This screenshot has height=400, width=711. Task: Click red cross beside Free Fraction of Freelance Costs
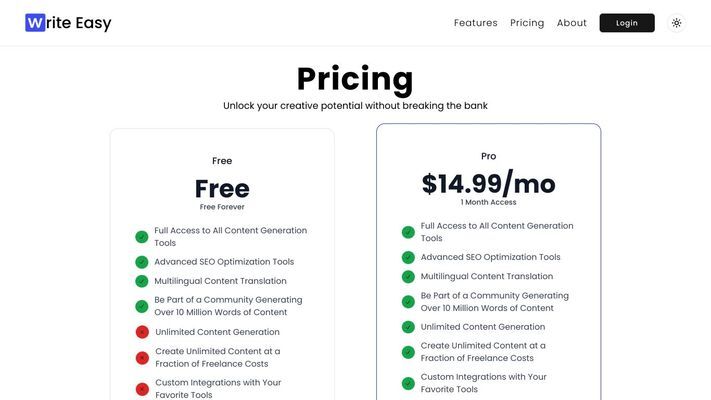click(142, 358)
